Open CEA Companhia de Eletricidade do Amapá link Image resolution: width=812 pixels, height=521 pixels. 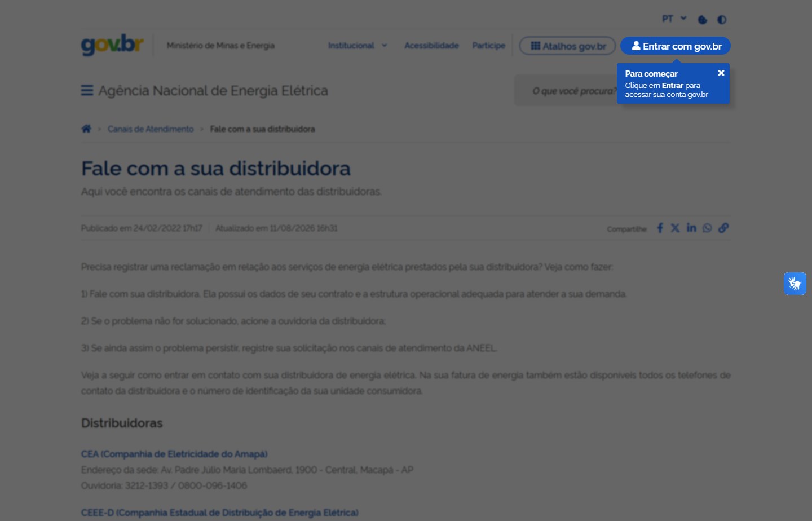(174, 454)
